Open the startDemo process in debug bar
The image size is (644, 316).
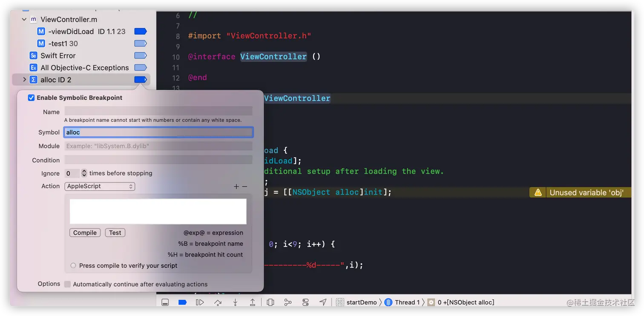(x=356, y=302)
